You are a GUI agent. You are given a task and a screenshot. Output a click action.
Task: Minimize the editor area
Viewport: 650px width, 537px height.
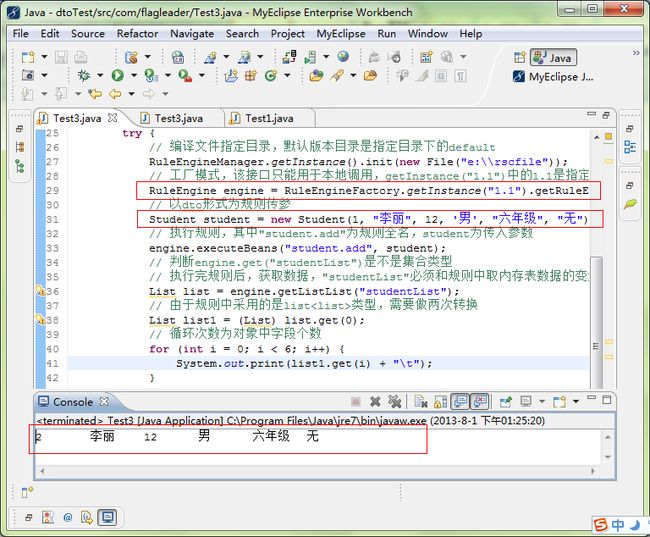pyautogui.click(x=592, y=114)
